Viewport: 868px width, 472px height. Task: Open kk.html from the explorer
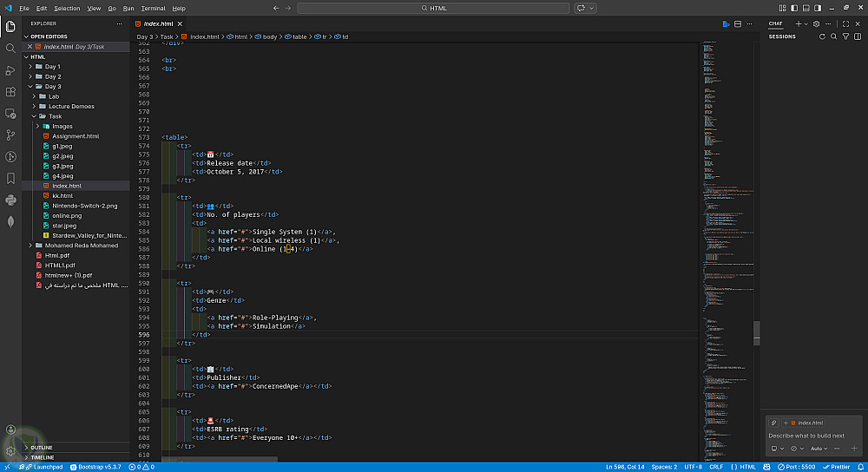[62, 195]
